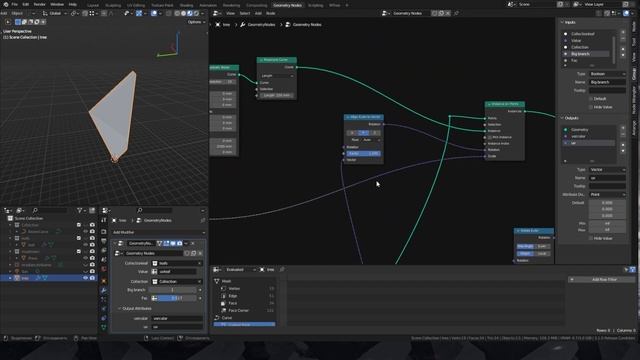
Task: Open the View menu in node editor
Action: click(x=230, y=13)
